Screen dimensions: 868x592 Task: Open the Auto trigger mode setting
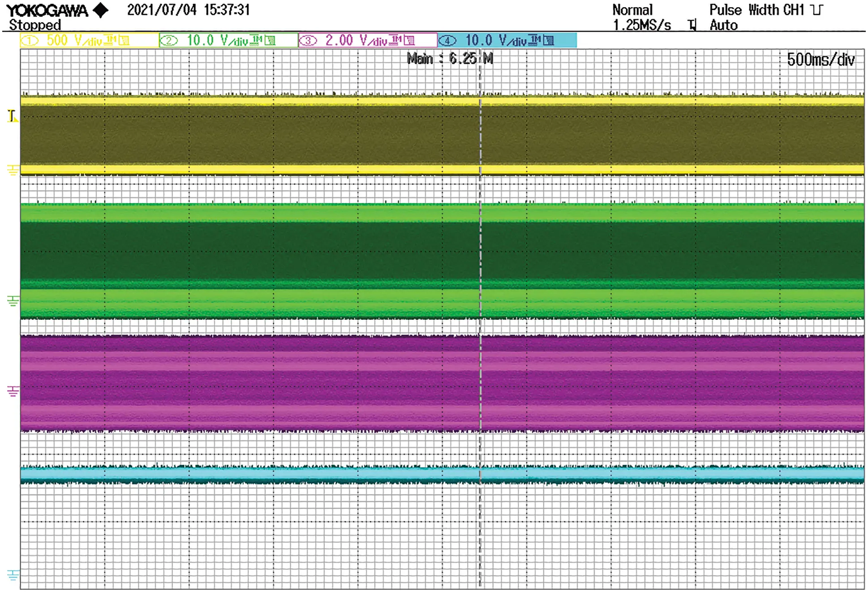[723, 25]
